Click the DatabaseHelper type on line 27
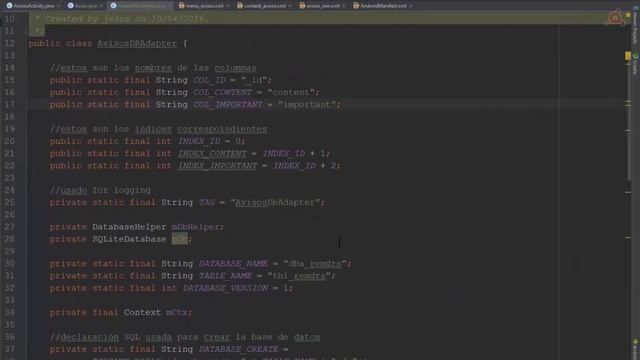The image size is (640, 360). coord(129,227)
